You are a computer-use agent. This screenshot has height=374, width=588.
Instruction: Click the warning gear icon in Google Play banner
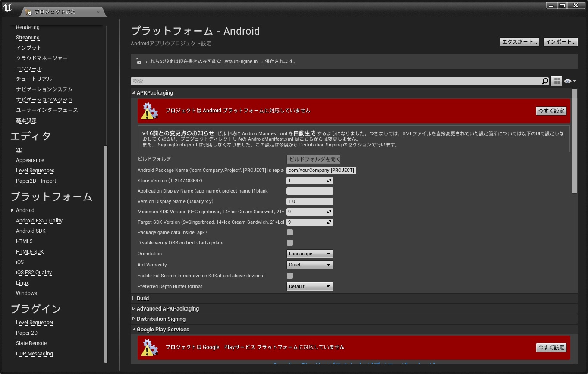pyautogui.click(x=150, y=347)
